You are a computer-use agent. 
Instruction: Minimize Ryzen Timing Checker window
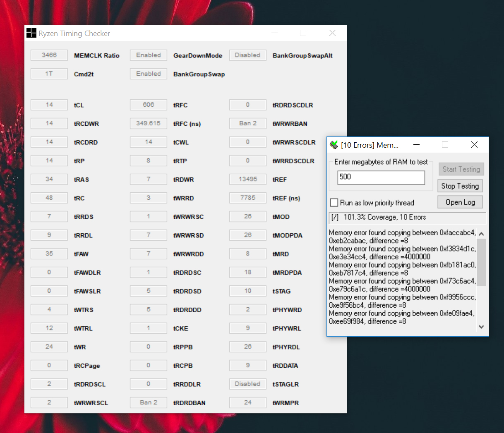click(x=274, y=33)
